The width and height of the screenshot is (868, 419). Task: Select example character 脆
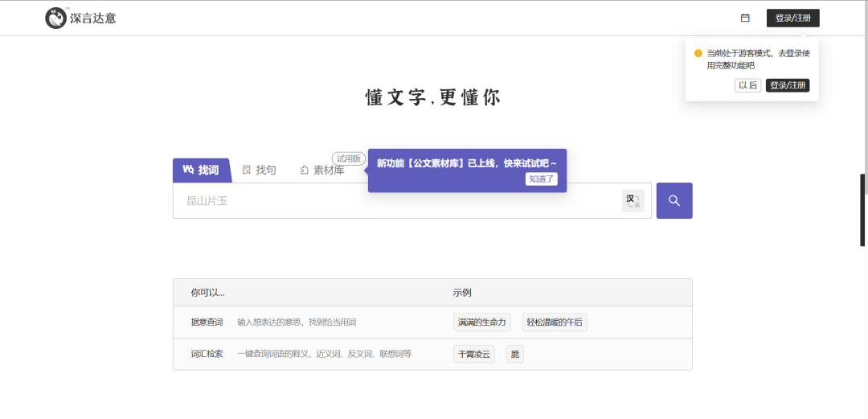pyautogui.click(x=515, y=354)
